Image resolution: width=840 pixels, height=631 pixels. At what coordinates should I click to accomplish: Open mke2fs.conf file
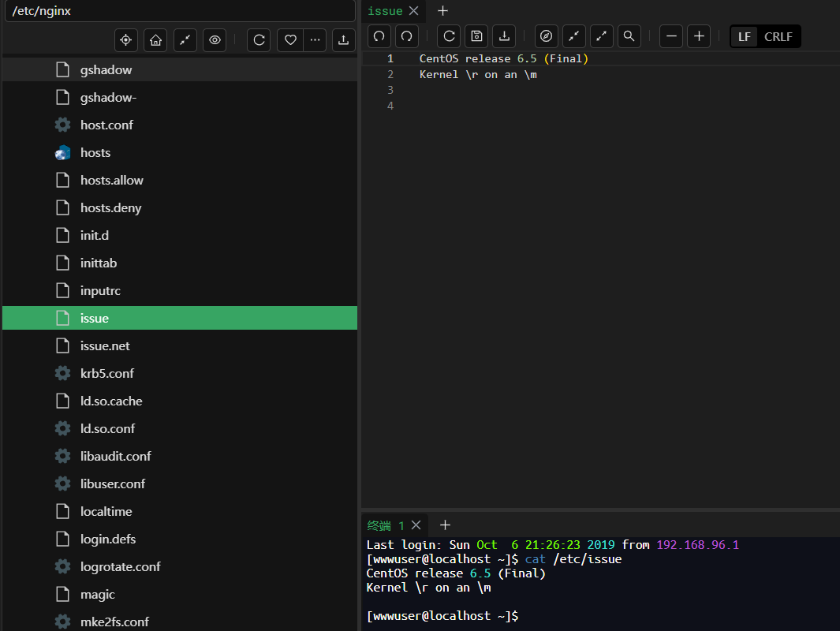pyautogui.click(x=180, y=622)
